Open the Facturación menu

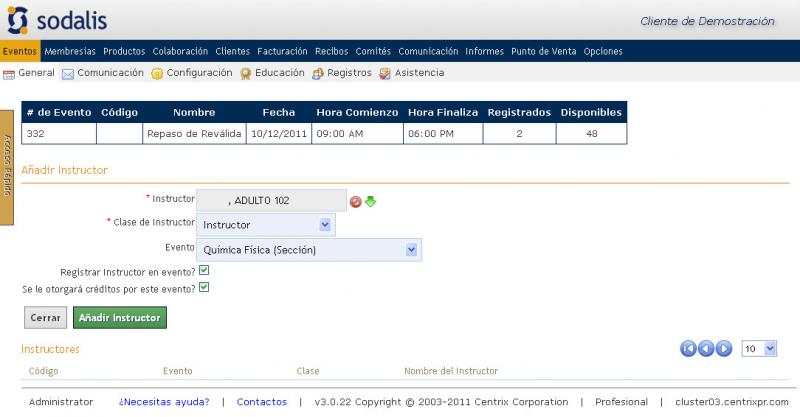[282, 51]
